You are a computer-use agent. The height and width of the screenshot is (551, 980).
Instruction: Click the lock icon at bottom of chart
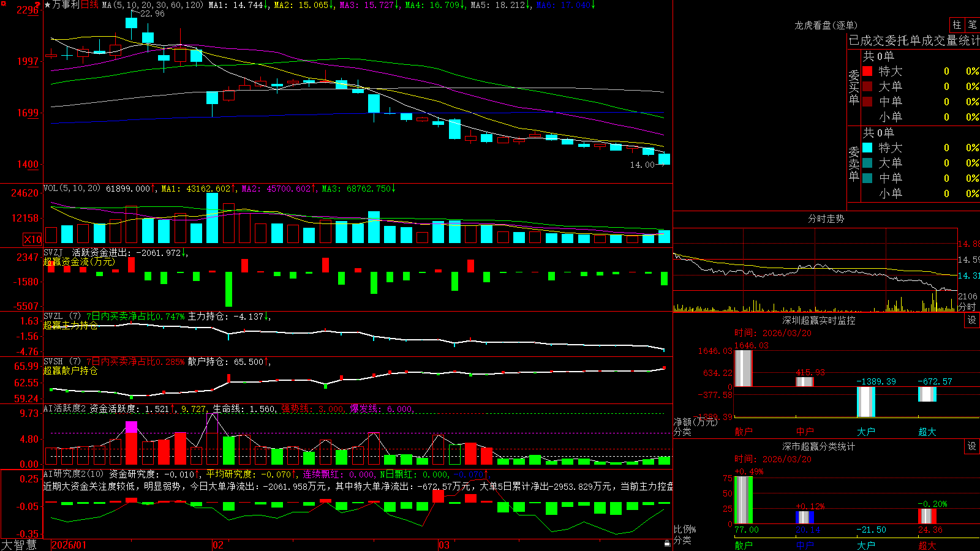[x=667, y=544]
